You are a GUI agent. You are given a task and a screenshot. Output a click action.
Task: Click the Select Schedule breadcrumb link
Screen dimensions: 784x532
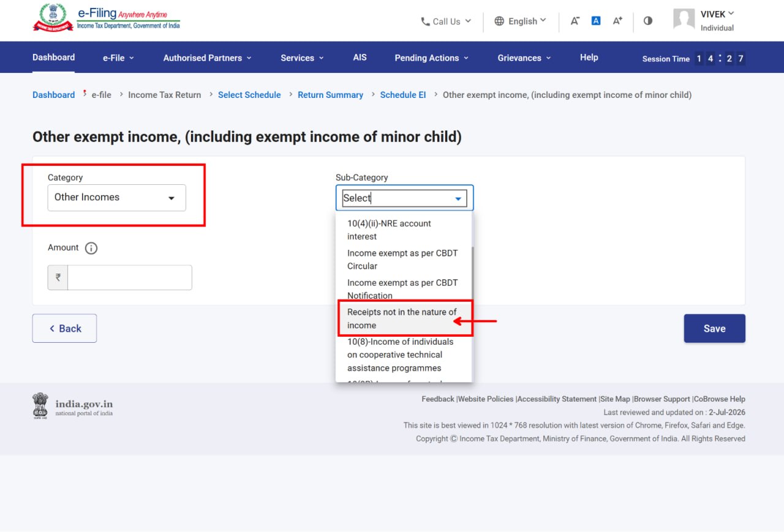[249, 95]
